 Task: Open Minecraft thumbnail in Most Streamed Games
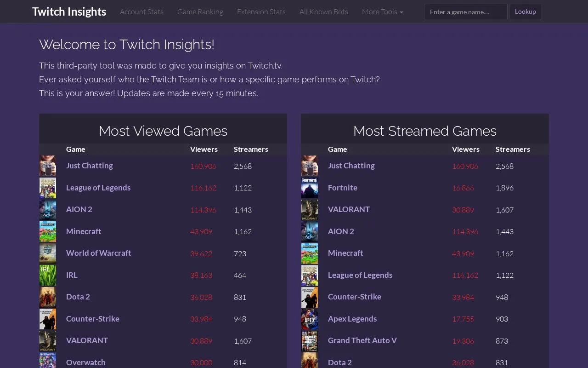pyautogui.click(x=310, y=253)
